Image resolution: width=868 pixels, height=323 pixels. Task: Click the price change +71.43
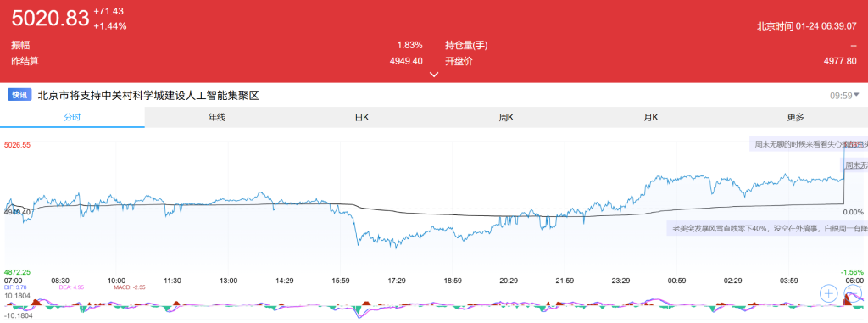[x=108, y=12]
